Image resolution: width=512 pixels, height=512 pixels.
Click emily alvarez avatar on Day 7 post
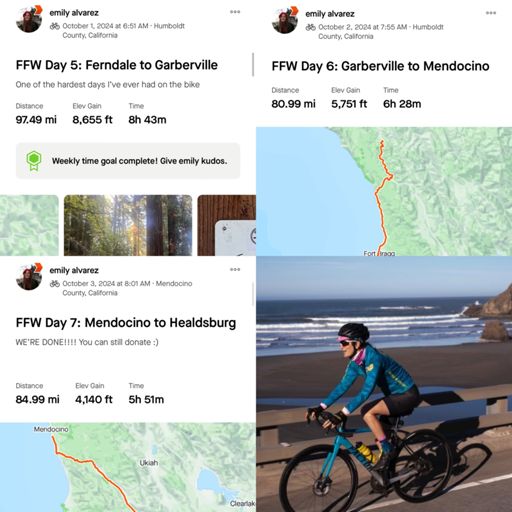pyautogui.click(x=29, y=277)
